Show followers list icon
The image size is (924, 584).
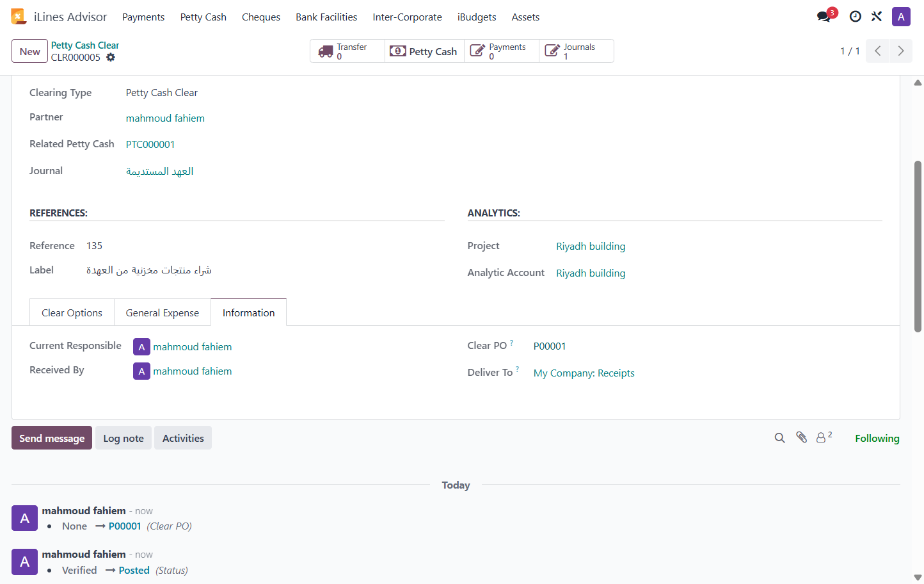coord(824,437)
